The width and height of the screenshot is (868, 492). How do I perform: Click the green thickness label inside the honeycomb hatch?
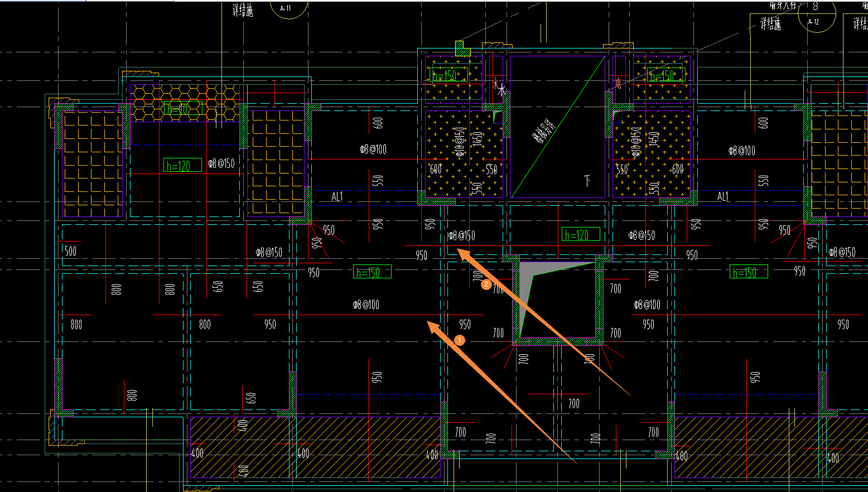(x=182, y=108)
